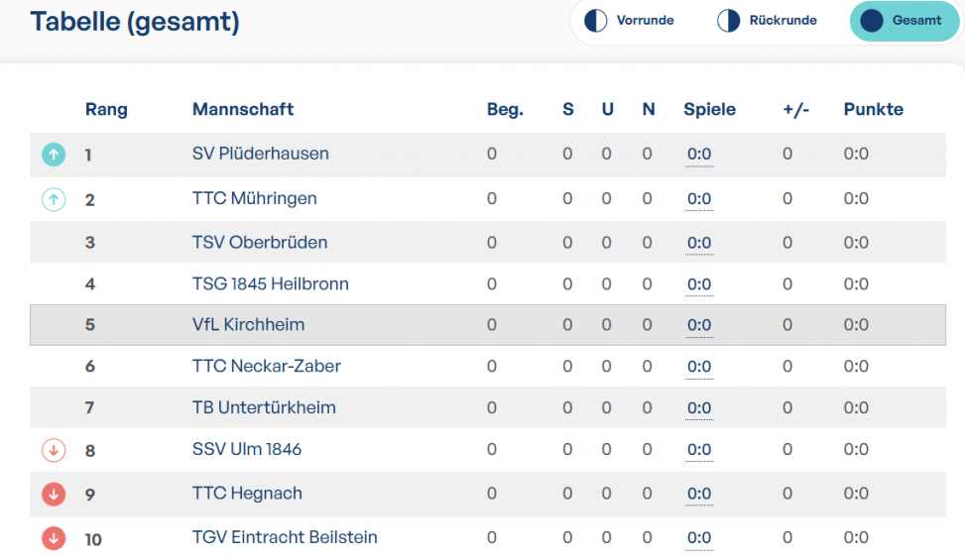Click the red down-arrow beside TGV Eintracht Beilstein
Viewport: 965px width, 560px height.
(54, 538)
